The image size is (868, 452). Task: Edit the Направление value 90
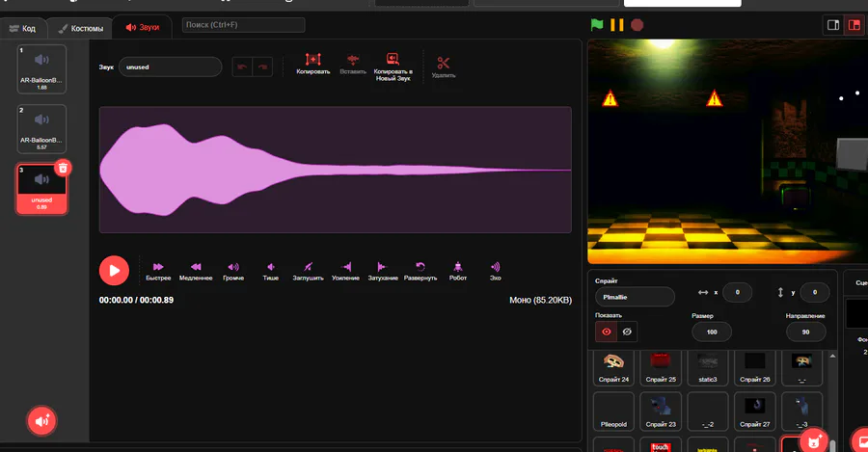click(x=805, y=332)
